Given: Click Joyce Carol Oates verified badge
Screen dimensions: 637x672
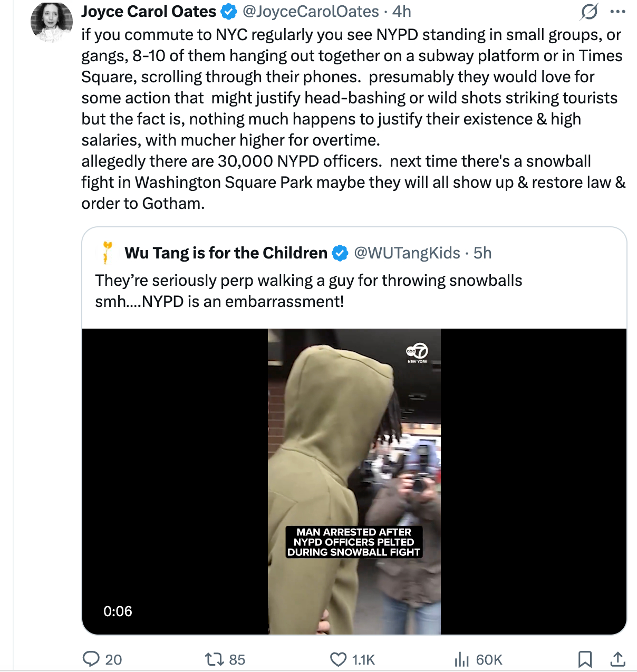Looking at the screenshot, I should click(x=229, y=12).
